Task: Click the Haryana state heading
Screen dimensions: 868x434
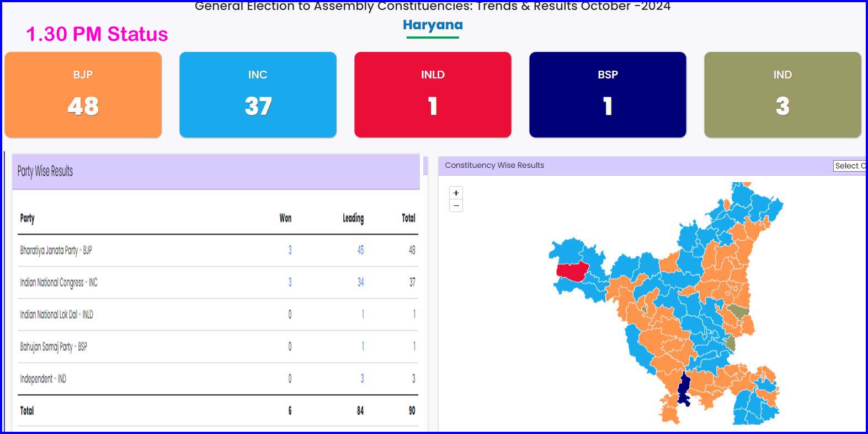Action: pyautogui.click(x=433, y=25)
